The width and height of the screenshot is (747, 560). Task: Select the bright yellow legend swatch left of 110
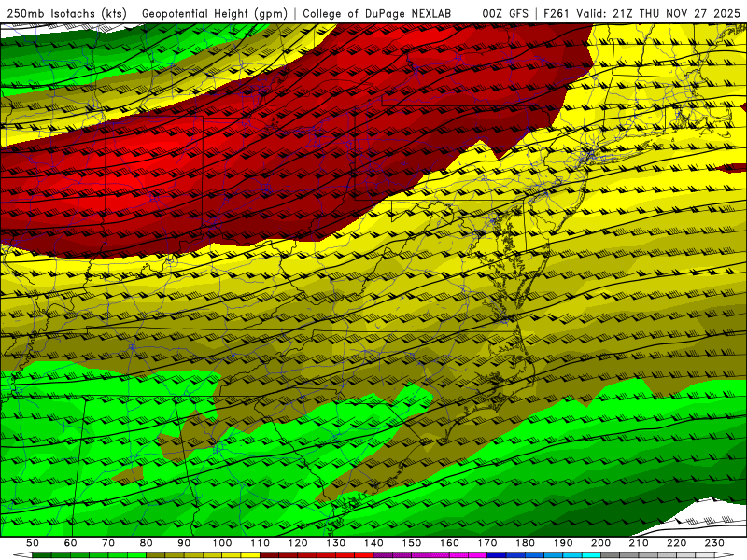coord(250,555)
